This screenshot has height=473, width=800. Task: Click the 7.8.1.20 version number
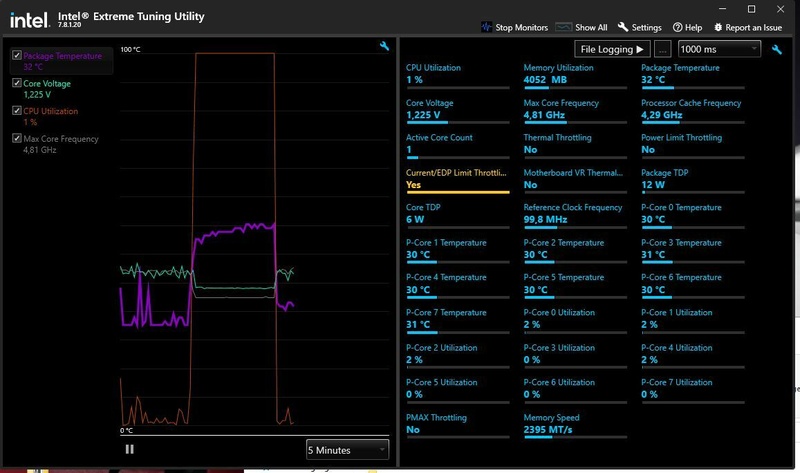tap(69, 25)
